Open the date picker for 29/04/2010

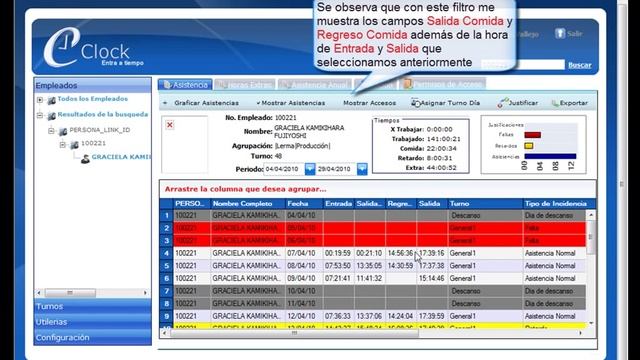pyautogui.click(x=362, y=169)
